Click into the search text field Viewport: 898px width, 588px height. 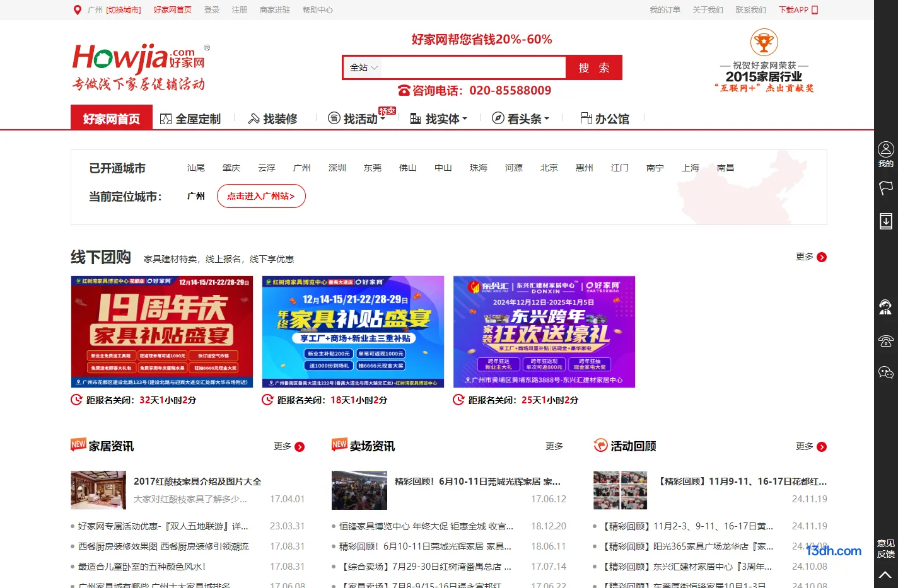(x=473, y=67)
